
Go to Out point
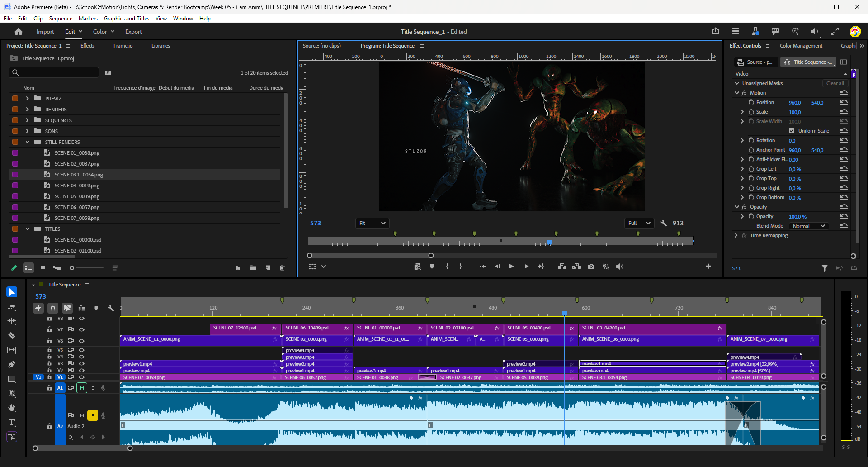[541, 267]
